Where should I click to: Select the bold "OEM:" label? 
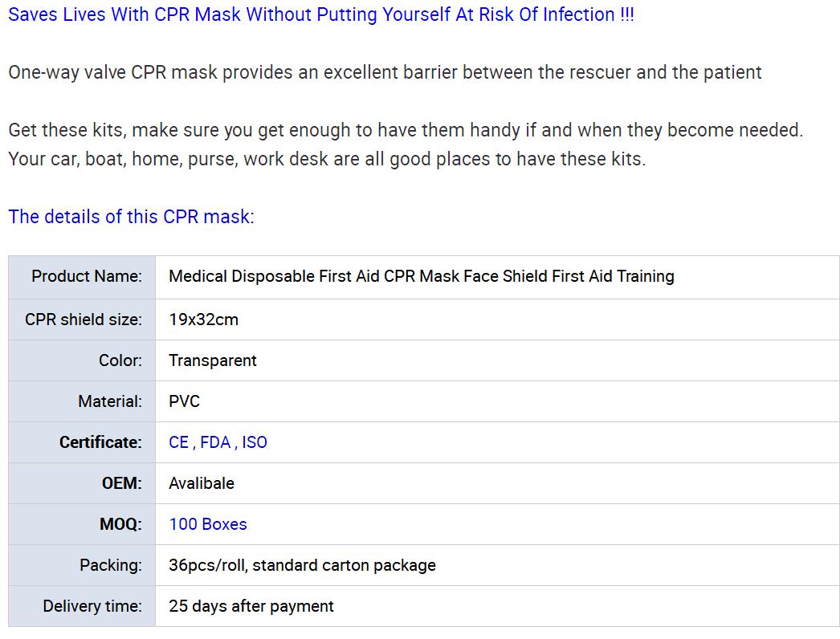[122, 483]
